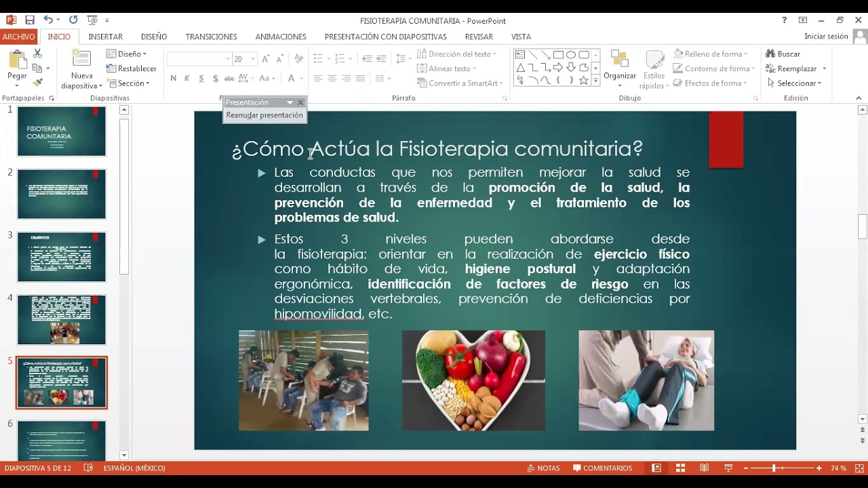Start slide show from status bar icon

click(728, 468)
